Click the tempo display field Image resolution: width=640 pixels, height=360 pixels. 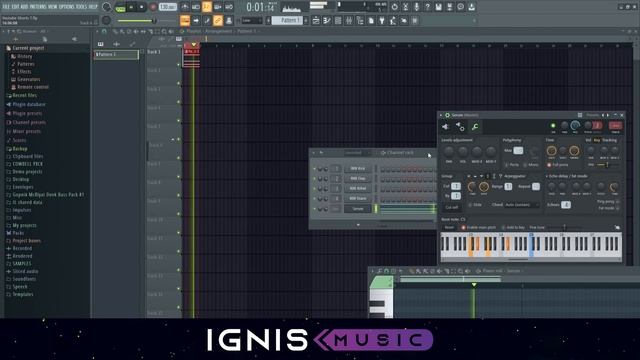click(167, 7)
